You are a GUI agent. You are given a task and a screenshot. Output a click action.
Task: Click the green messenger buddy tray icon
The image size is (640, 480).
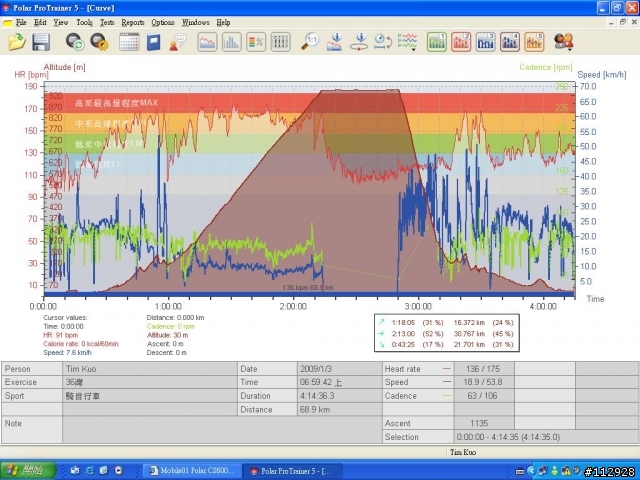tap(555, 471)
